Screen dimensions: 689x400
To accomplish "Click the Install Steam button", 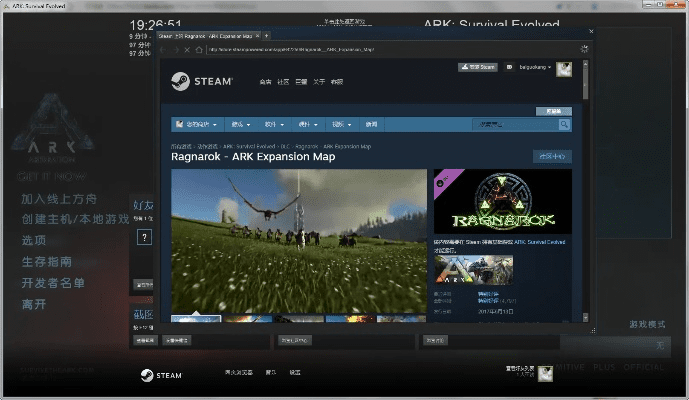I will pos(477,68).
